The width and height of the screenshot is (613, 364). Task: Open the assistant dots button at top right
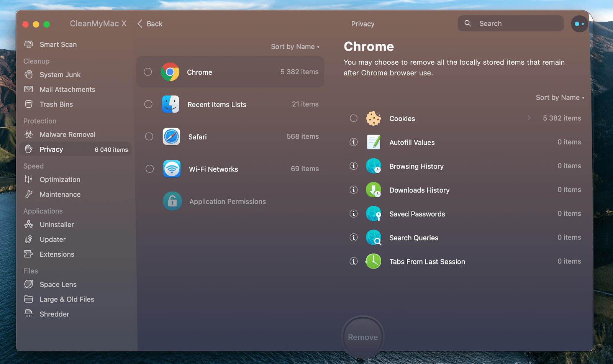point(579,24)
